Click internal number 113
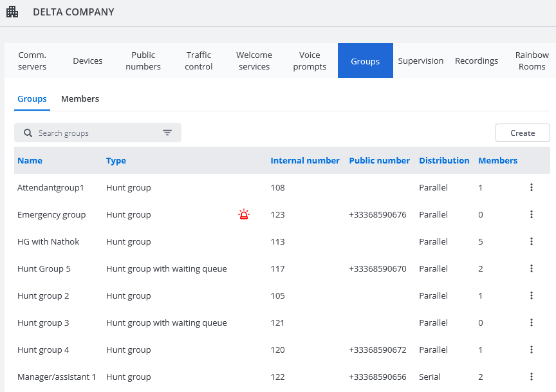 click(x=277, y=241)
